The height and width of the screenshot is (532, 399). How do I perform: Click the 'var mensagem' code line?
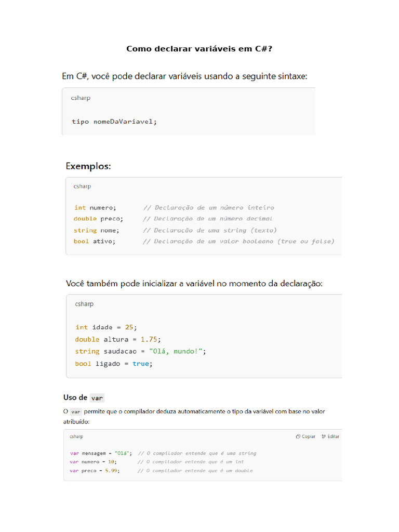101,453
